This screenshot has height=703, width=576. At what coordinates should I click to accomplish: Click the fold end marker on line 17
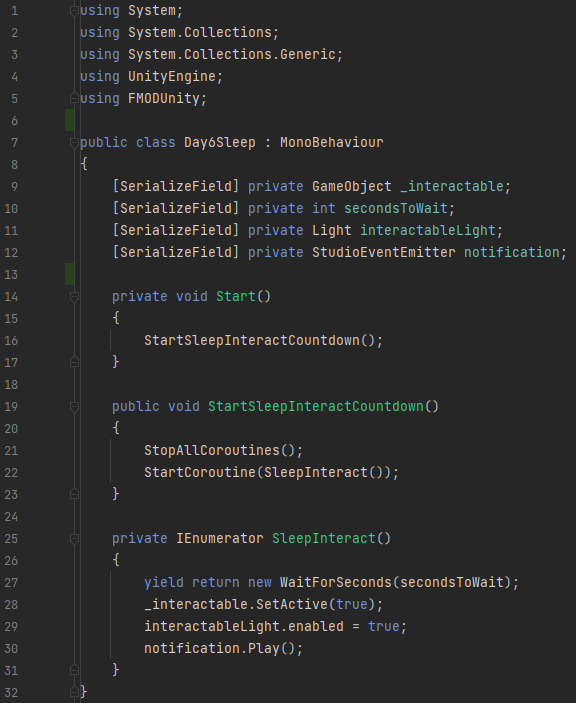click(74, 362)
